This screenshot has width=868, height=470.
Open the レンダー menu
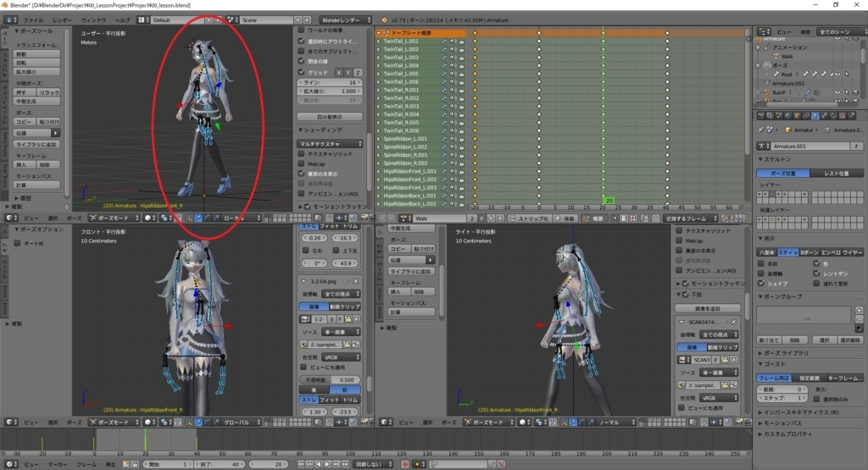click(63, 20)
